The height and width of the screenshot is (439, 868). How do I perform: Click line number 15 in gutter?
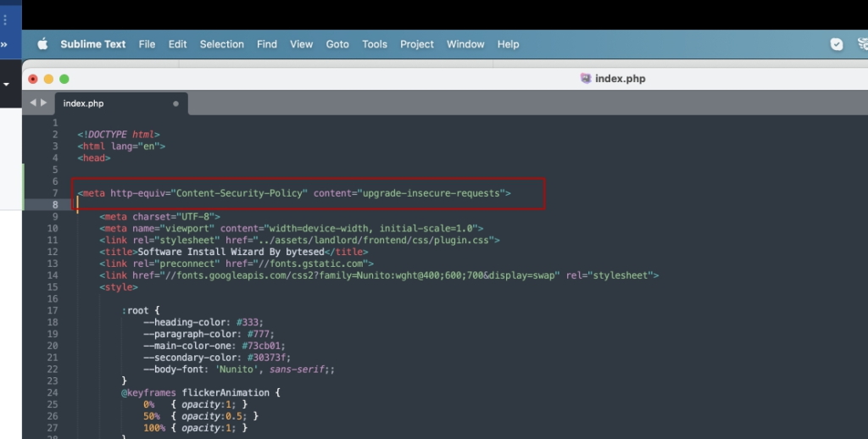[x=53, y=287]
